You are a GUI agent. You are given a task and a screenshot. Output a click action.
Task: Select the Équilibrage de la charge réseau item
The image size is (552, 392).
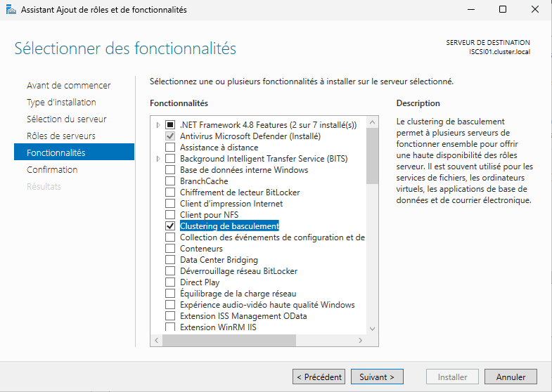point(238,294)
